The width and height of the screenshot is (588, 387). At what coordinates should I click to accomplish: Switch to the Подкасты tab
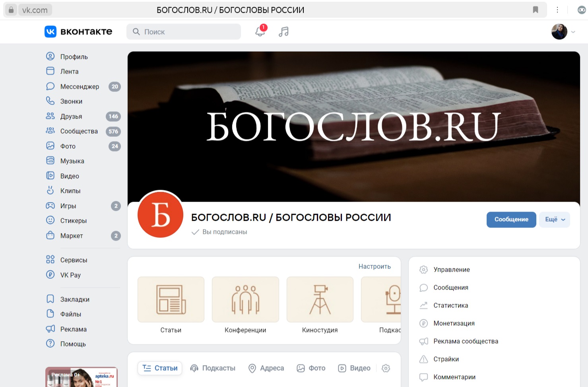tap(213, 368)
